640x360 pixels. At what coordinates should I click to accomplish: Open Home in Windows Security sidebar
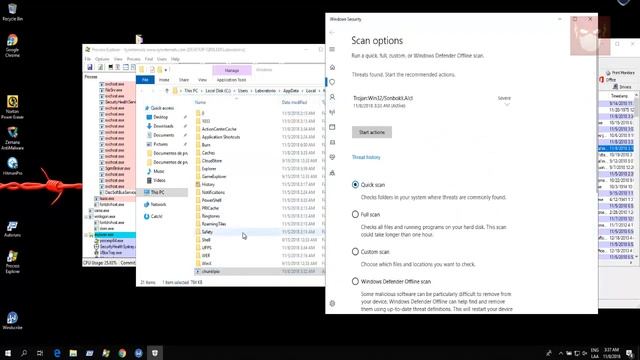tap(332, 67)
